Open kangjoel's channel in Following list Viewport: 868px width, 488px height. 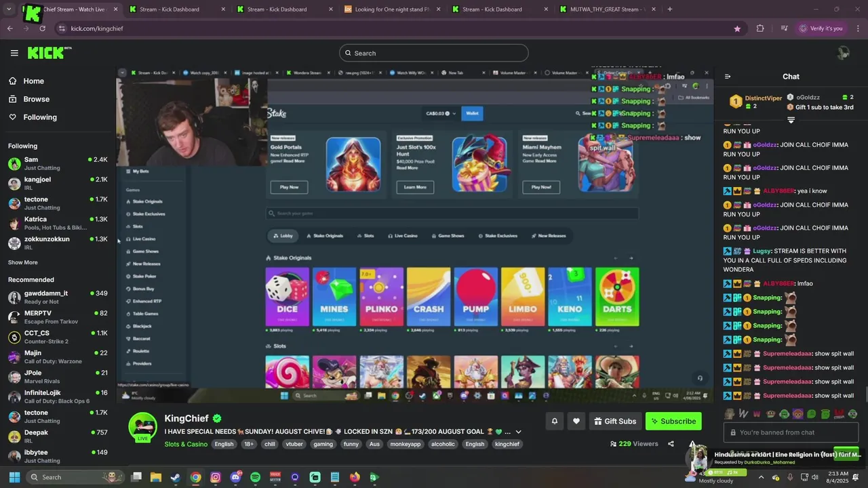pos(58,183)
